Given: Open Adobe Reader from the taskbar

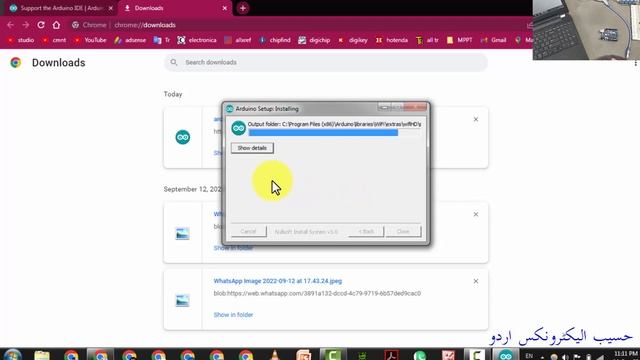Looking at the screenshot, I should pos(391,355).
